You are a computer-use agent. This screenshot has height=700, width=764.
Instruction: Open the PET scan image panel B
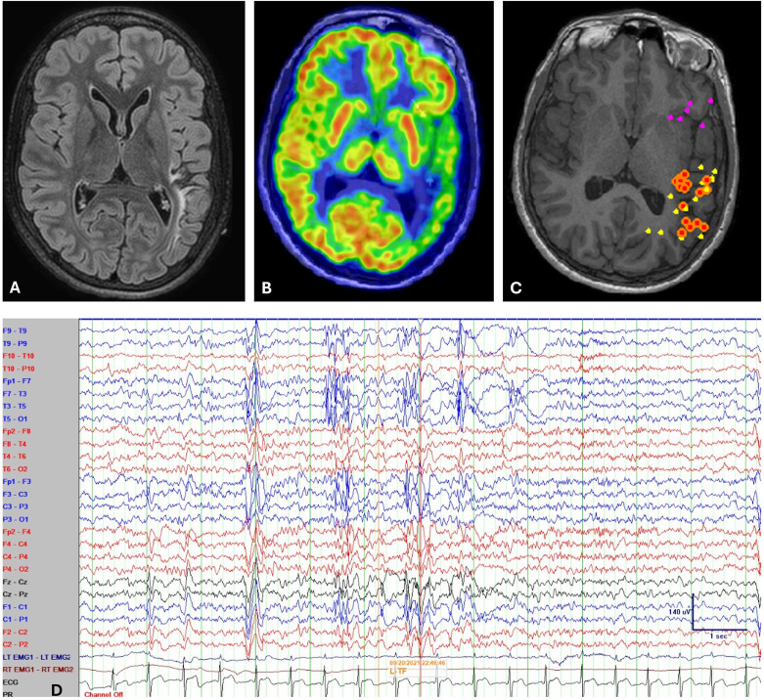[x=374, y=151]
